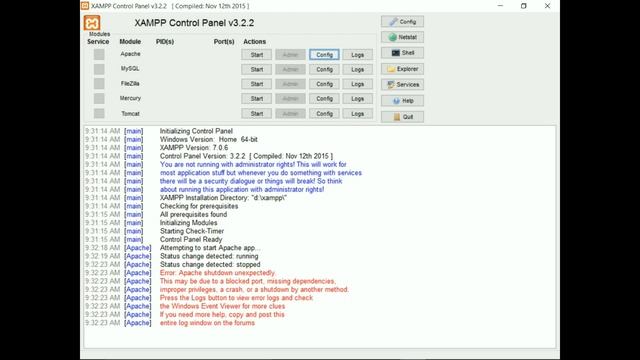640x360 pixels.
Task: Minimize the XAMPP window
Action: pos(500,6)
